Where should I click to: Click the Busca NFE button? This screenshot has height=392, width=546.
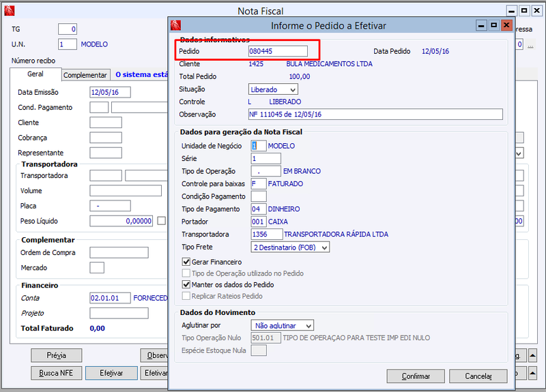(57, 373)
